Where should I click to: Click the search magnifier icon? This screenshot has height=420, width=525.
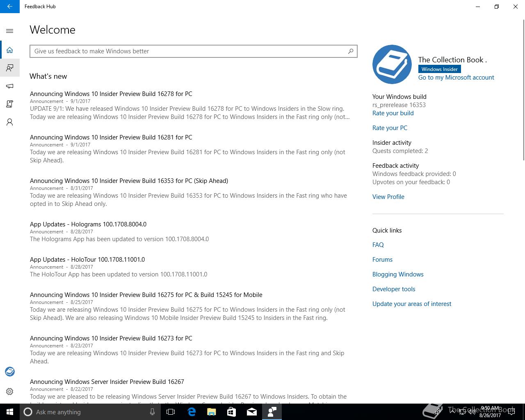tap(351, 51)
